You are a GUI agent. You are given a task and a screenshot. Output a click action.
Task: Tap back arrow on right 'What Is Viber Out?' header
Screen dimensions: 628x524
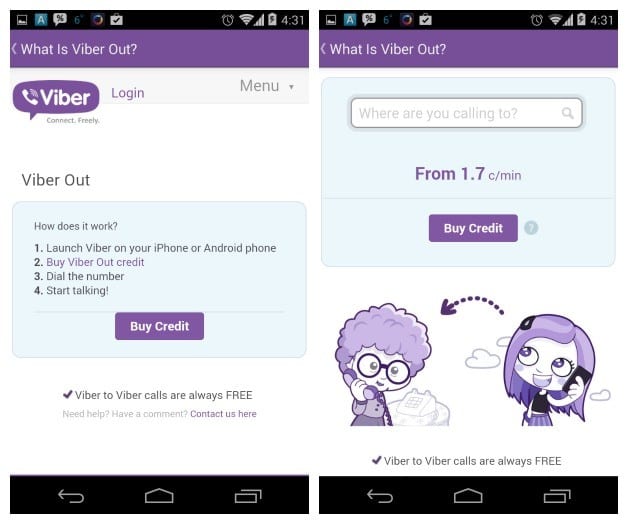click(x=324, y=49)
